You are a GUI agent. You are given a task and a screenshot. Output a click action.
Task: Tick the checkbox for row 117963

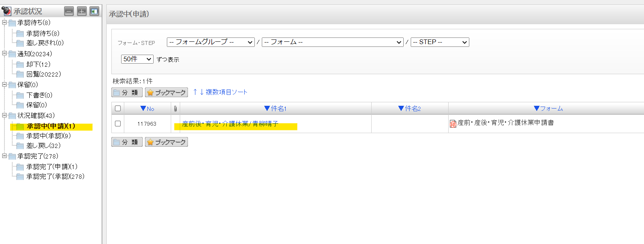(118, 123)
